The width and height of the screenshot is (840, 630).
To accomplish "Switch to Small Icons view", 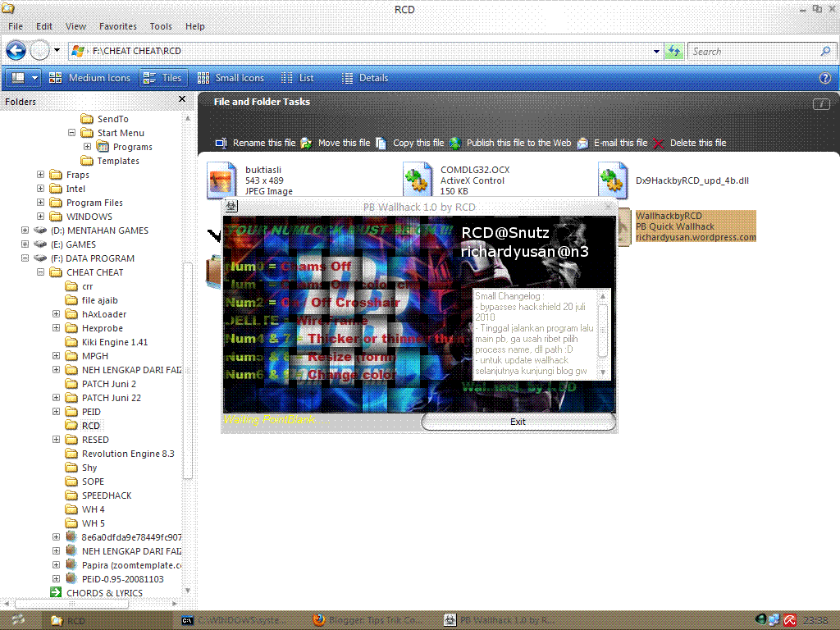I will point(231,78).
